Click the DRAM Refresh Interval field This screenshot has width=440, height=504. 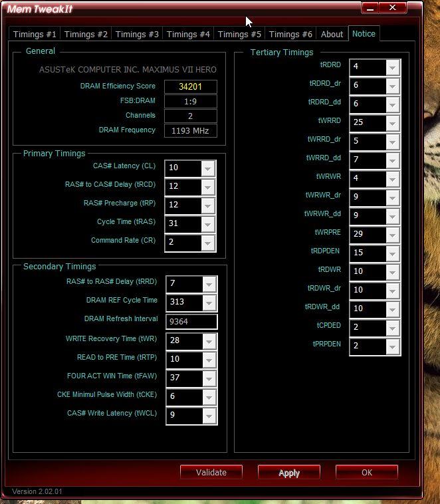pyautogui.click(x=191, y=321)
